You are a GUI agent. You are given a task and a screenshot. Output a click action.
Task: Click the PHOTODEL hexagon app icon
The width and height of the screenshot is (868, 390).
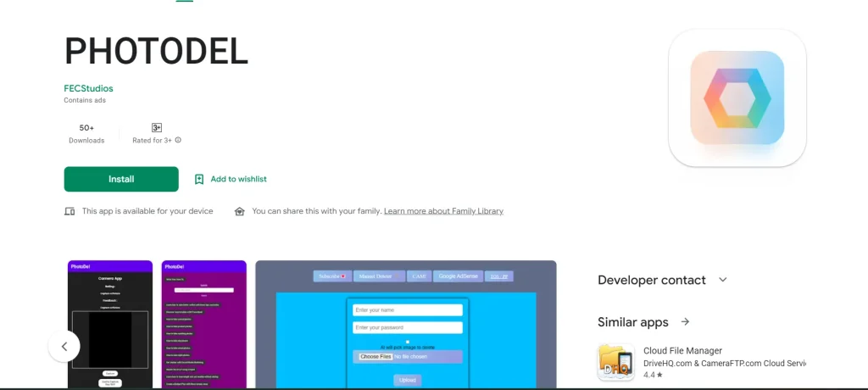click(x=737, y=97)
